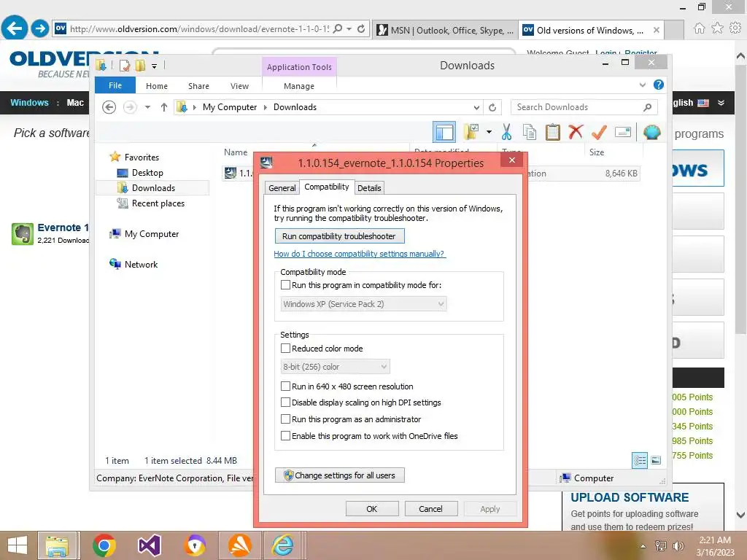This screenshot has width=747, height=560.
Task: Click OK in Properties dialog
Action: [371, 509]
